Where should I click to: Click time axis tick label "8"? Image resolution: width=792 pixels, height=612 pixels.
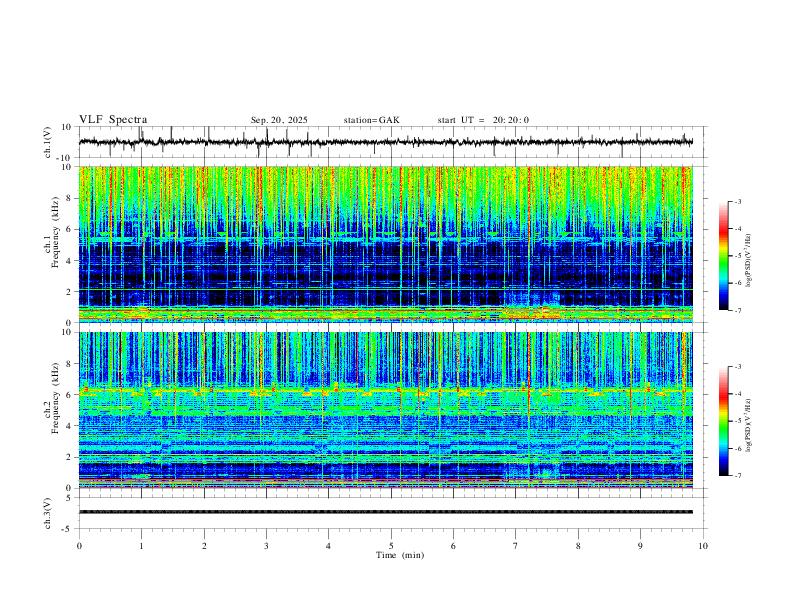pyautogui.click(x=578, y=546)
